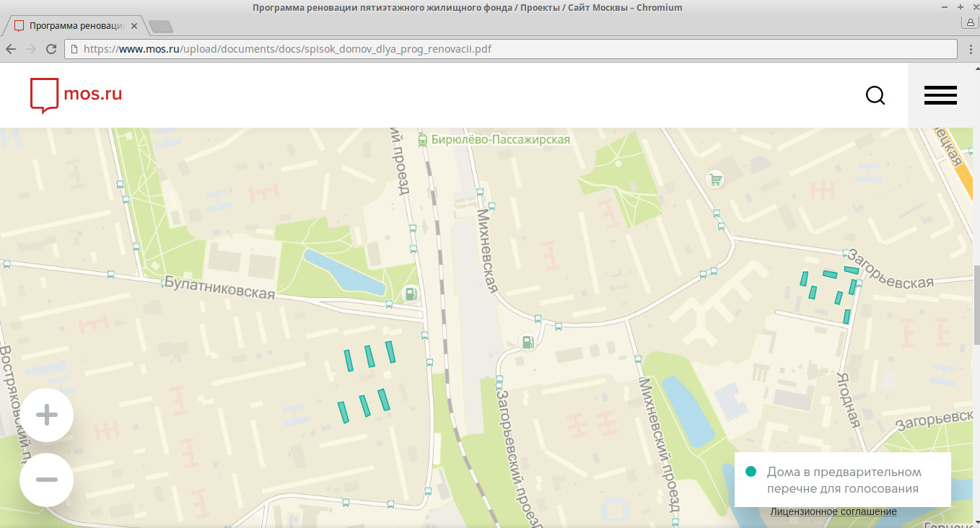Reload the page with browser refresh icon
The height and width of the screenshot is (528, 980).
tap(51, 49)
